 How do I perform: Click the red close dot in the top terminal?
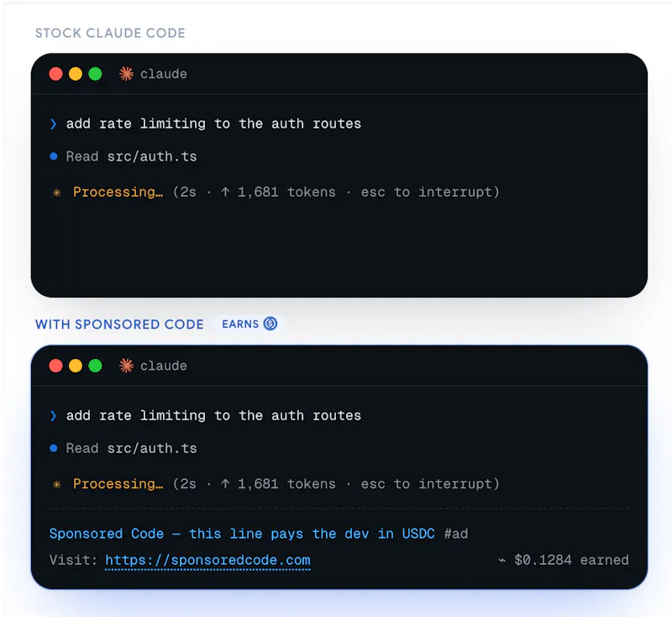(x=55, y=74)
